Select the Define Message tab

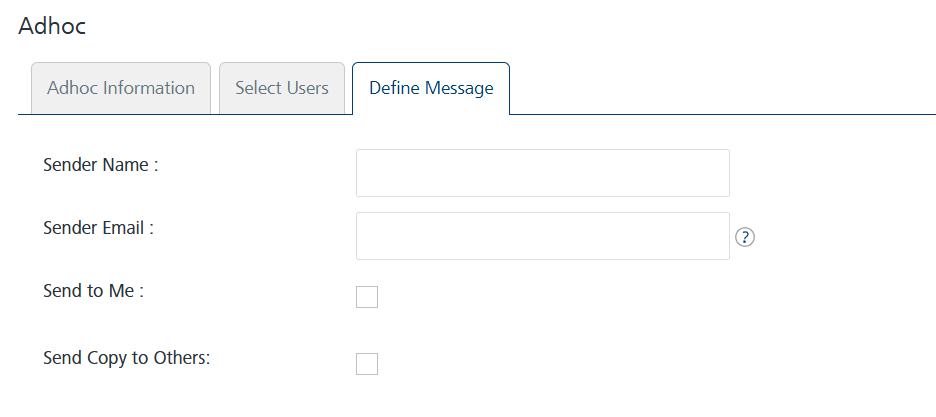click(x=431, y=88)
